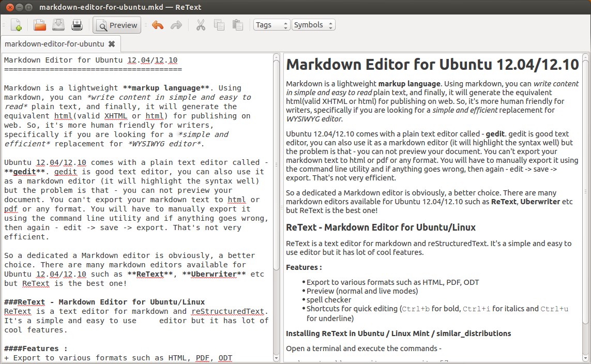Click the 'spell checker' bullet in preview
591x364 pixels.
tap(329, 299)
